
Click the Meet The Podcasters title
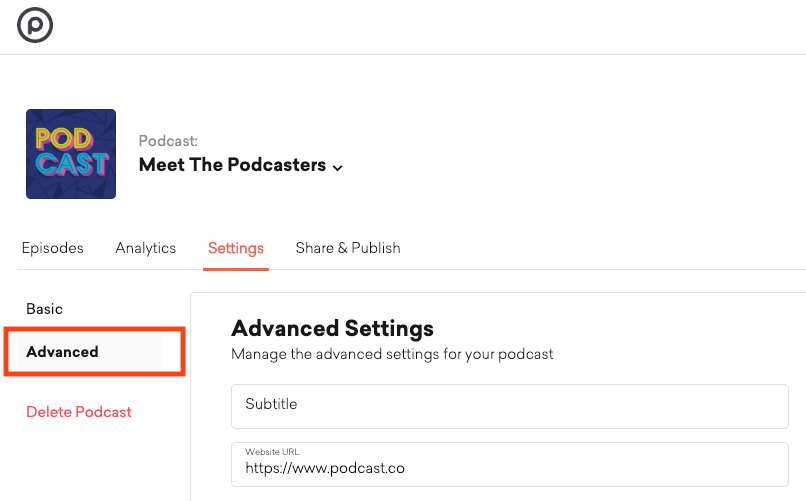pyautogui.click(x=232, y=165)
